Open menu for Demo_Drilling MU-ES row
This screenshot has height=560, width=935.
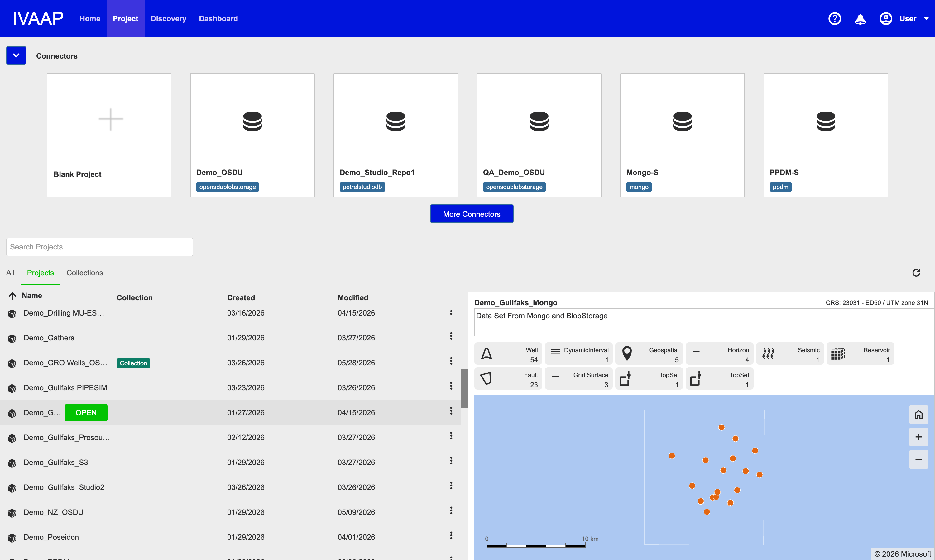(x=451, y=312)
